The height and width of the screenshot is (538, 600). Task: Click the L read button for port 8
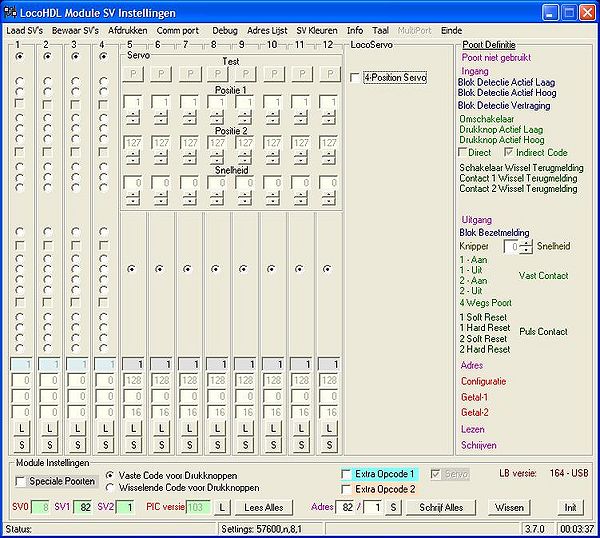(x=217, y=429)
